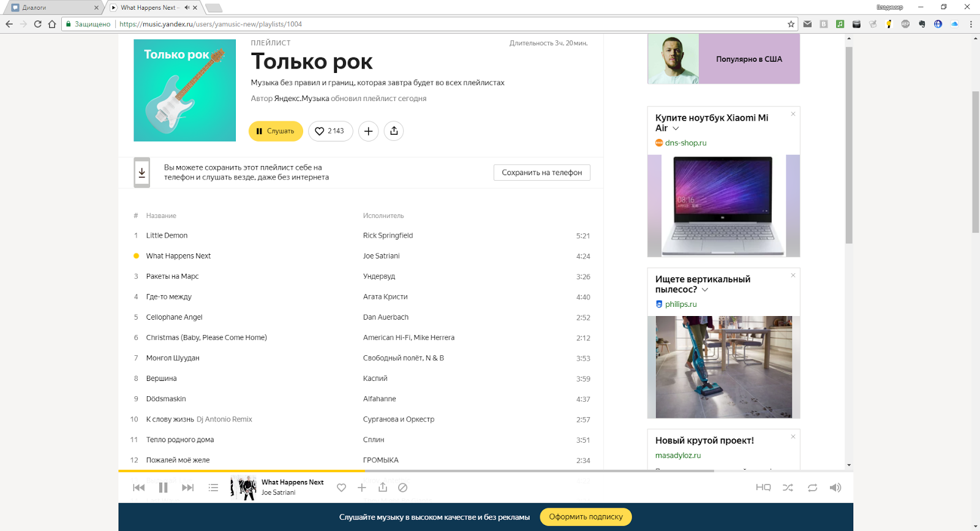Click the Xiaomi laptop ad image
Screen dimensions: 980x531
[x=723, y=206]
